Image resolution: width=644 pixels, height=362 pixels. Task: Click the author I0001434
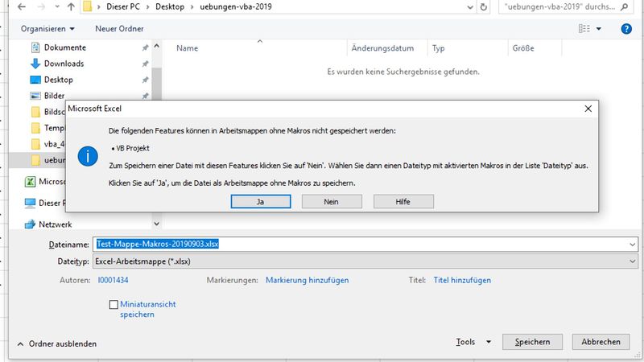pos(113,280)
